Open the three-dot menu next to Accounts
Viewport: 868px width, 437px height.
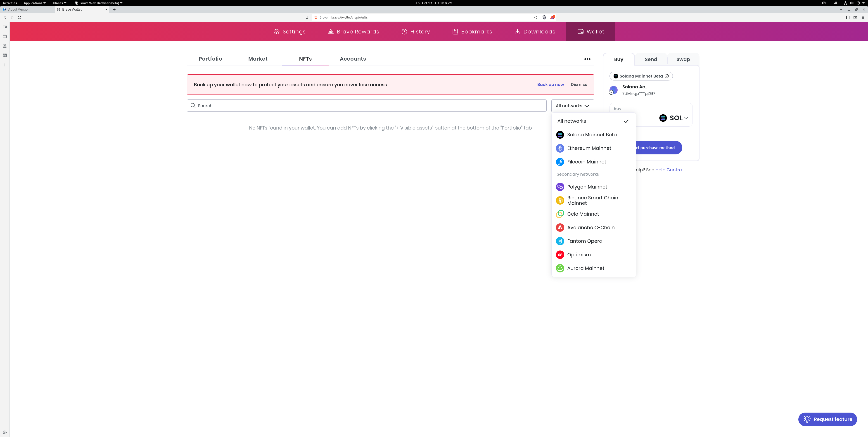pos(587,59)
